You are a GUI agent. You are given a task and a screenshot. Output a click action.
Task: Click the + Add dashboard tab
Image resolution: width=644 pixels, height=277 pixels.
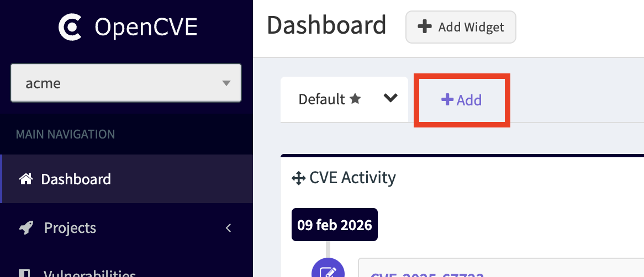point(461,100)
